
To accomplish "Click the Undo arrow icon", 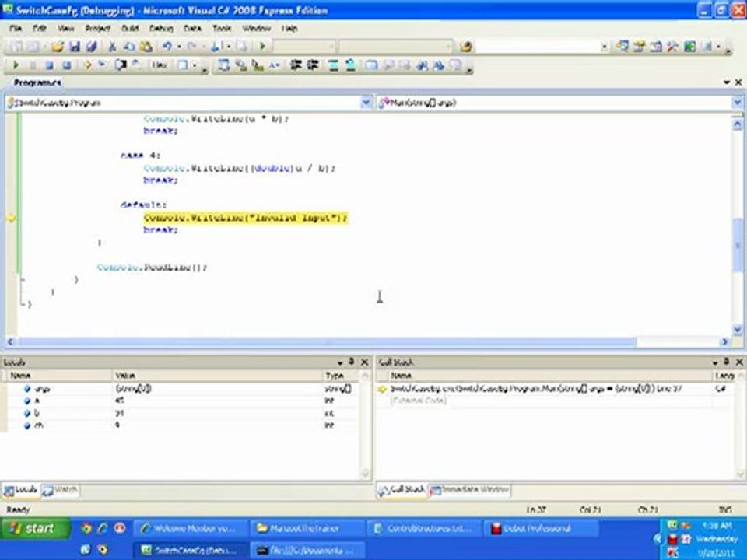I will click(x=166, y=47).
